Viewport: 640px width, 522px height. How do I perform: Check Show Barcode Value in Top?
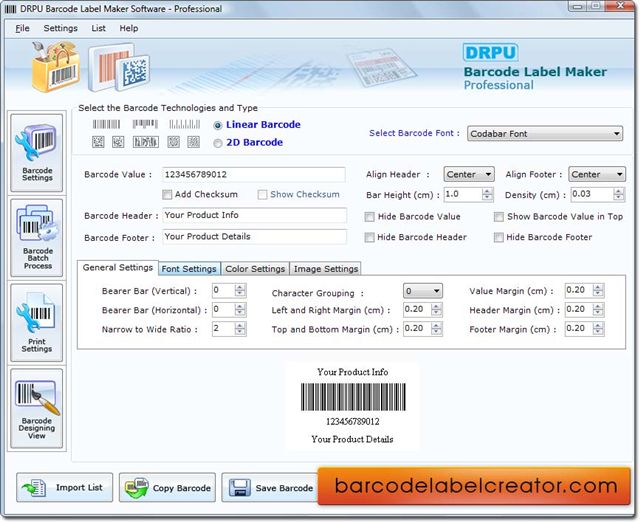498,217
